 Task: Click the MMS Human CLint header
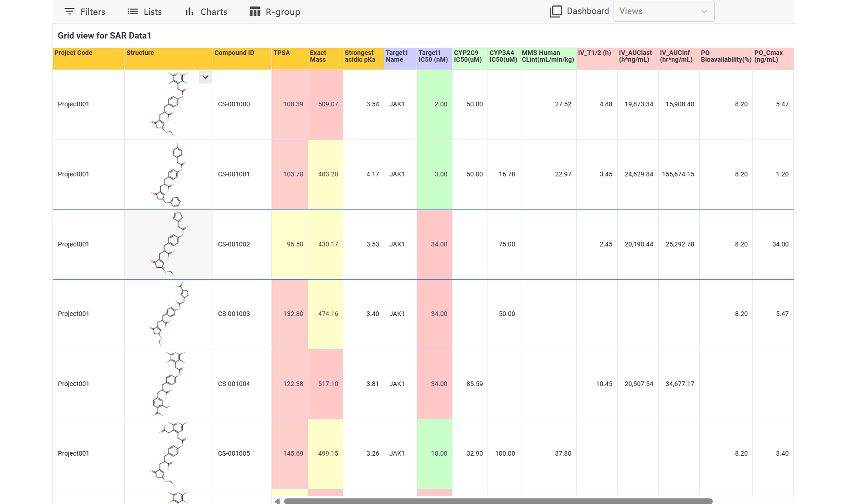(x=548, y=59)
